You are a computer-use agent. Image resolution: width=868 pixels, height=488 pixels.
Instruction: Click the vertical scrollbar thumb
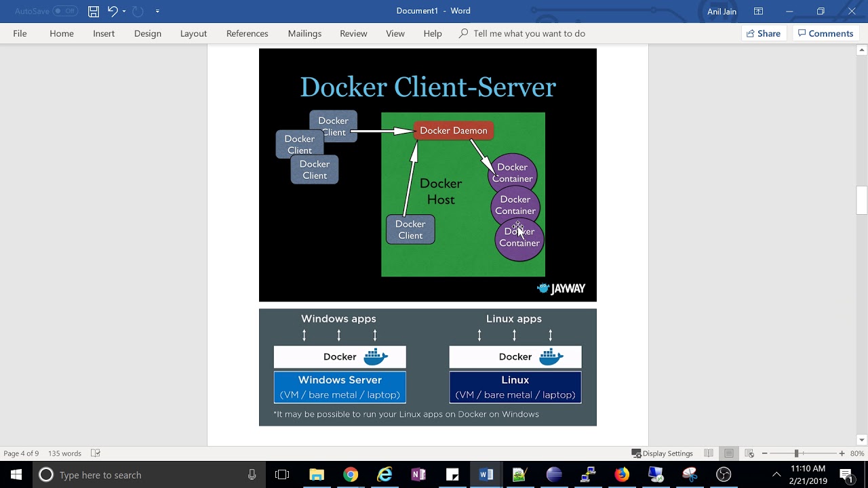[x=862, y=201]
